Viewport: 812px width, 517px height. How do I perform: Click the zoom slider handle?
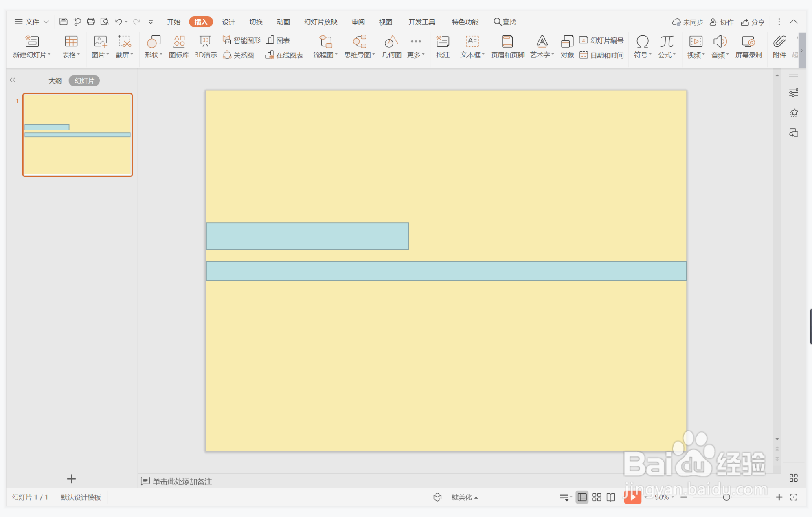[x=726, y=497]
